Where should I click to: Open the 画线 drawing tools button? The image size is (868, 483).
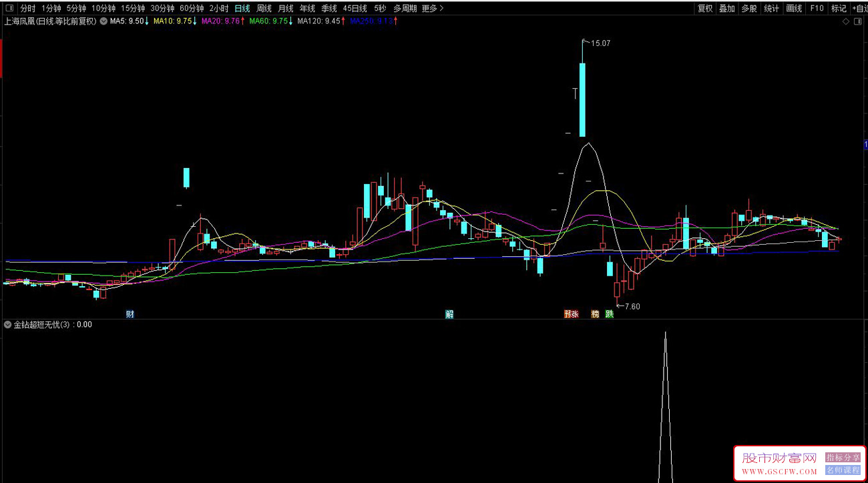point(794,9)
